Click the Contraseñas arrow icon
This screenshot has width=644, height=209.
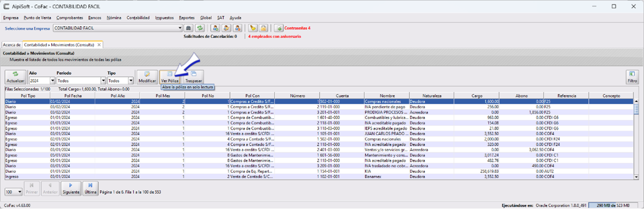[x=279, y=28]
